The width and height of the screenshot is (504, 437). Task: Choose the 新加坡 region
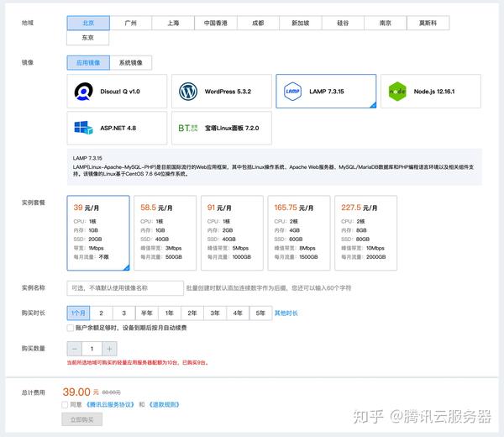(300, 23)
